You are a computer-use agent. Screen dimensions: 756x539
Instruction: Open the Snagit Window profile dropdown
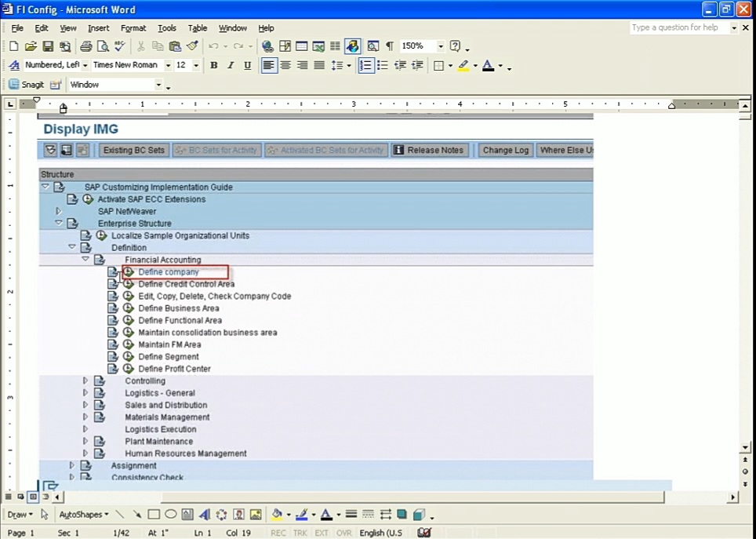158,85
